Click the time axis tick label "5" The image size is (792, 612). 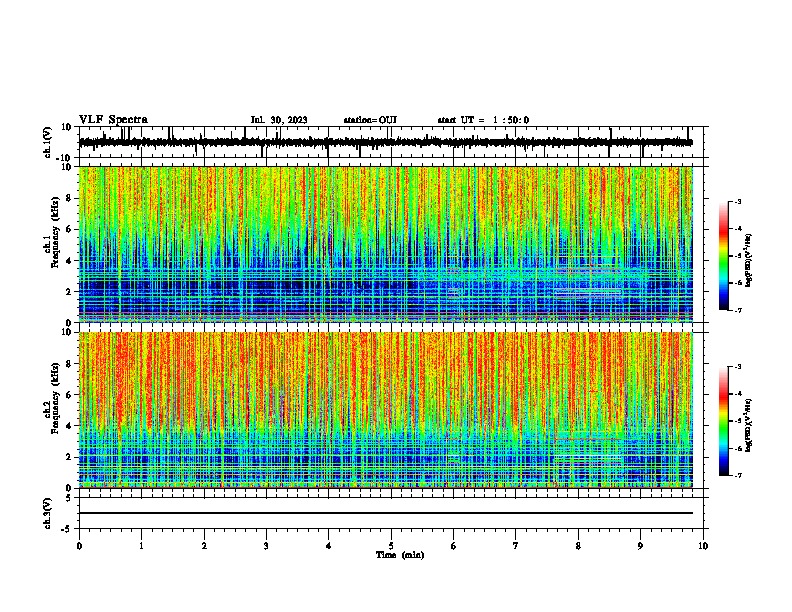tap(391, 546)
